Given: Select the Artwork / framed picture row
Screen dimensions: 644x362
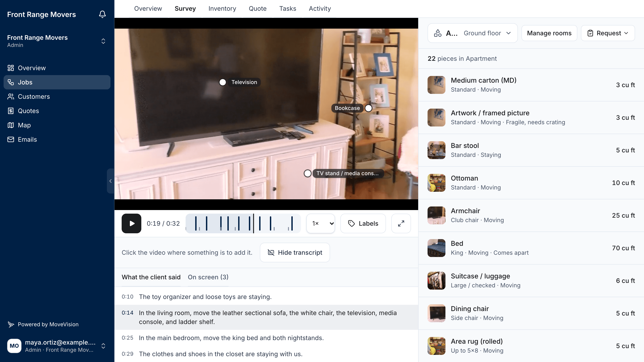Looking at the screenshot, I should [531, 117].
